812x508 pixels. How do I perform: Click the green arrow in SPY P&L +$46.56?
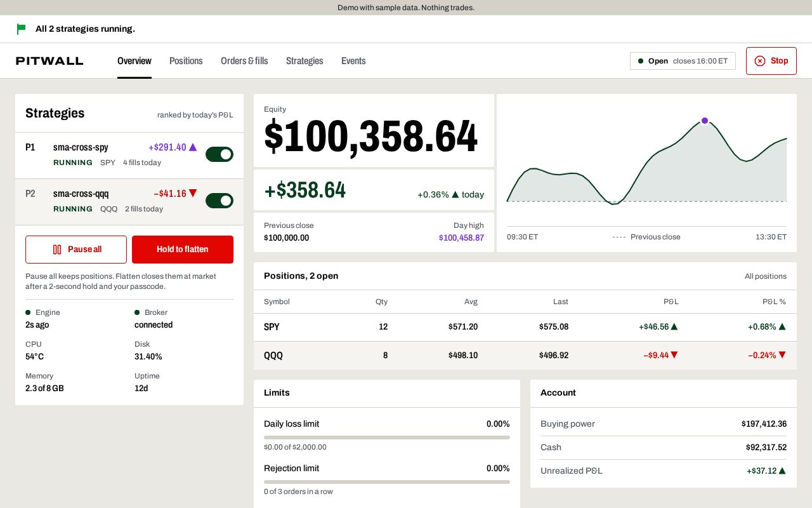674,326
